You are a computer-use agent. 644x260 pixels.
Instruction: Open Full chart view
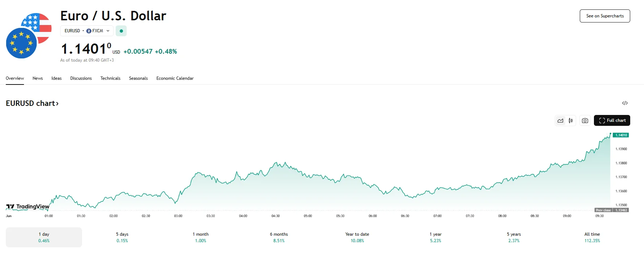pyautogui.click(x=612, y=121)
